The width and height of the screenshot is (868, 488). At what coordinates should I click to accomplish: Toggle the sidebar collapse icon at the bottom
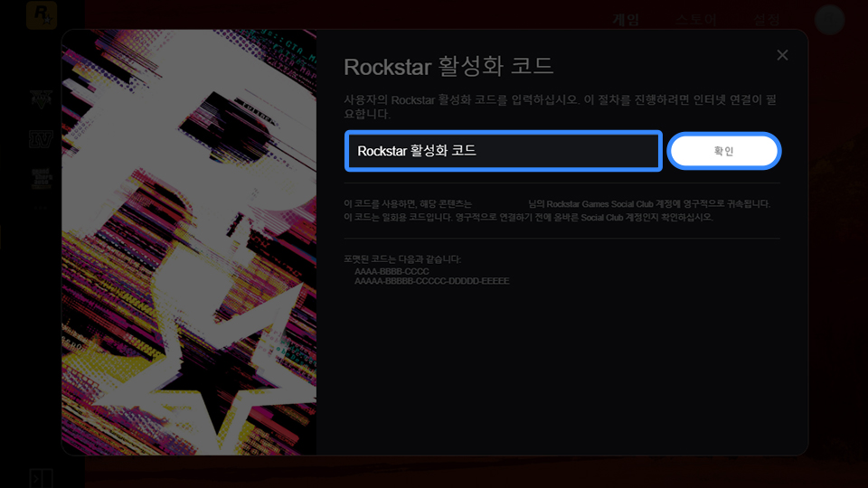click(x=41, y=479)
